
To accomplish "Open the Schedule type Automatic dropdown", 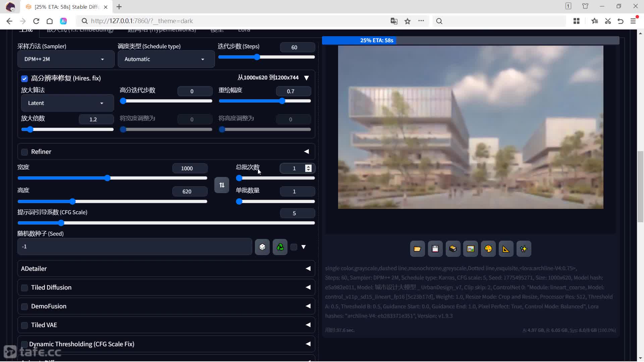I will click(x=166, y=59).
